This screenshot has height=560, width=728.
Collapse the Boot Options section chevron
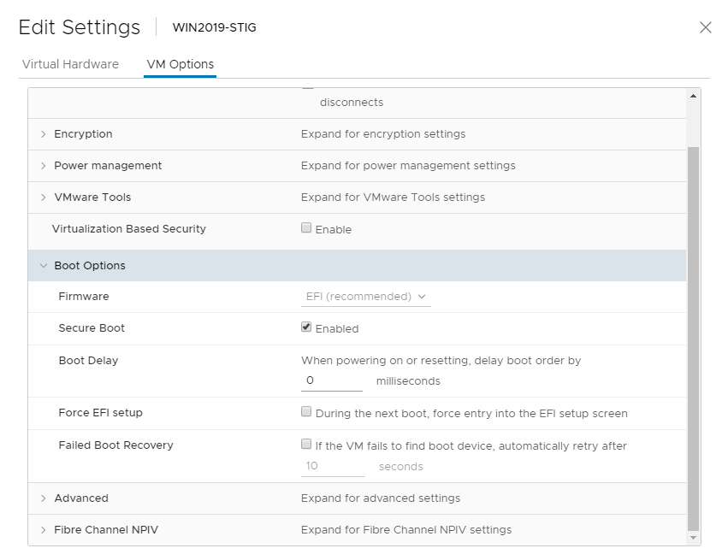tap(43, 266)
